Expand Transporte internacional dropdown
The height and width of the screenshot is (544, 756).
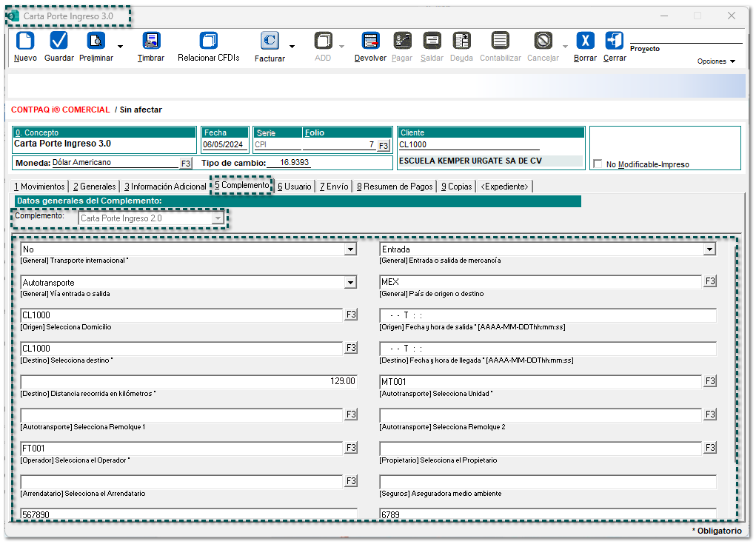[x=350, y=250]
